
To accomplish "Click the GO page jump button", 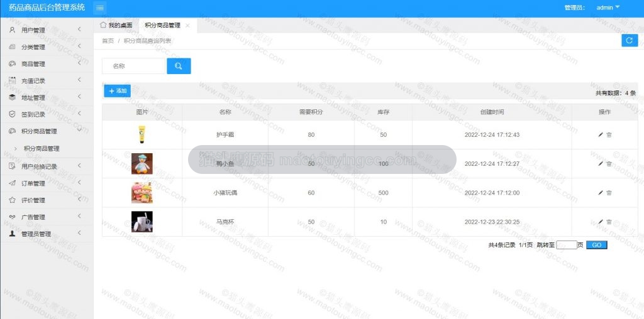I will pos(596,245).
